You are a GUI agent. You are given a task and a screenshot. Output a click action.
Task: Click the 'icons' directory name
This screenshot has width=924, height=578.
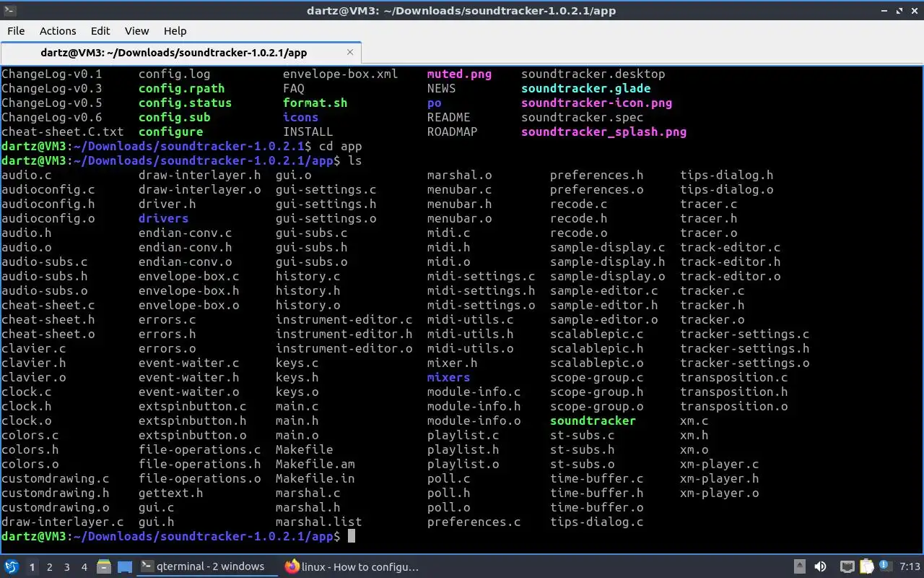click(301, 117)
